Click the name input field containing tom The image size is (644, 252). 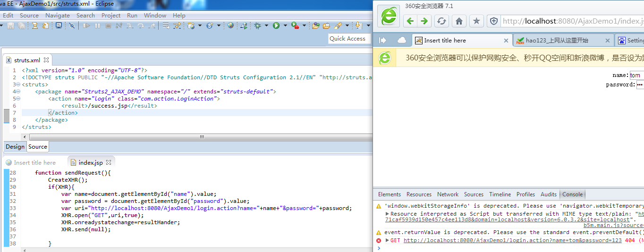coord(636,75)
